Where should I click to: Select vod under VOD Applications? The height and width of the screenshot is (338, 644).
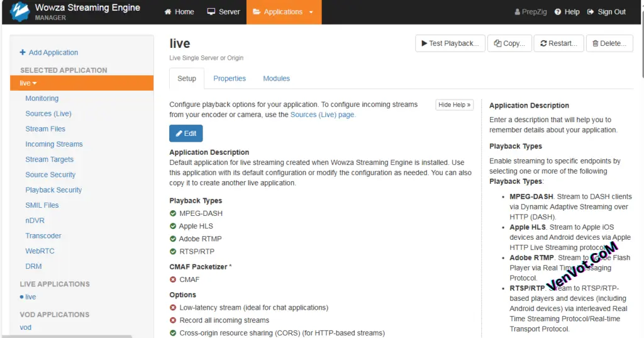[25, 327]
